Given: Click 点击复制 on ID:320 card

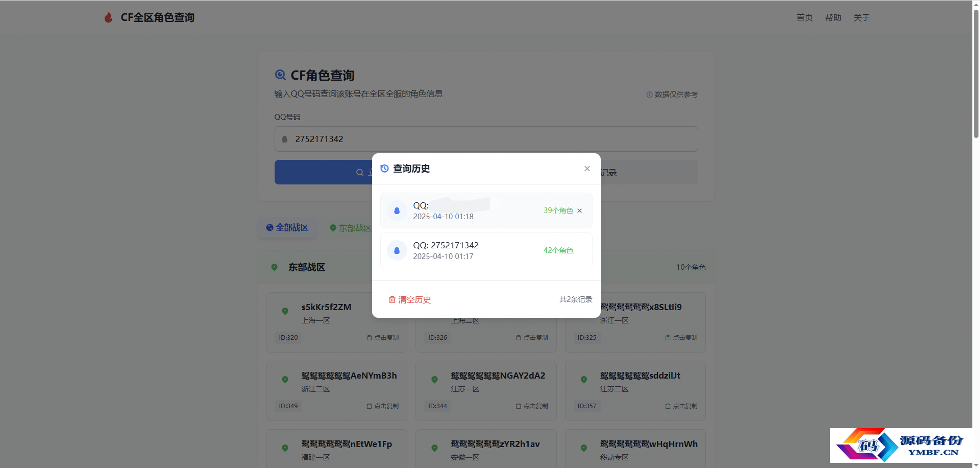Looking at the screenshot, I should tap(382, 338).
